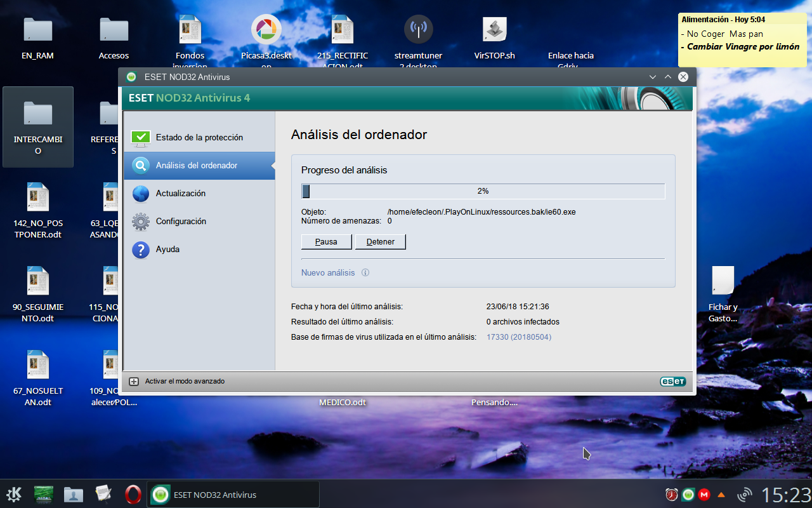Screen dimensions: 812x508
Task: Click the No Coger Mas pan note line
Action: (x=725, y=34)
